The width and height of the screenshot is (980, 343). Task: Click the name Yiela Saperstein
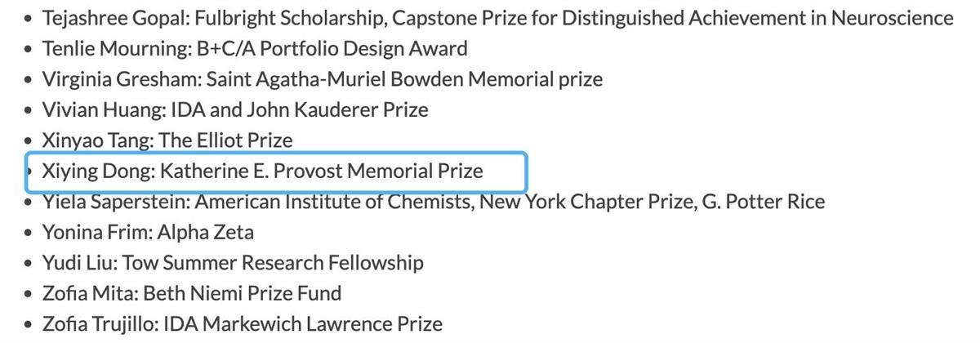(x=114, y=201)
